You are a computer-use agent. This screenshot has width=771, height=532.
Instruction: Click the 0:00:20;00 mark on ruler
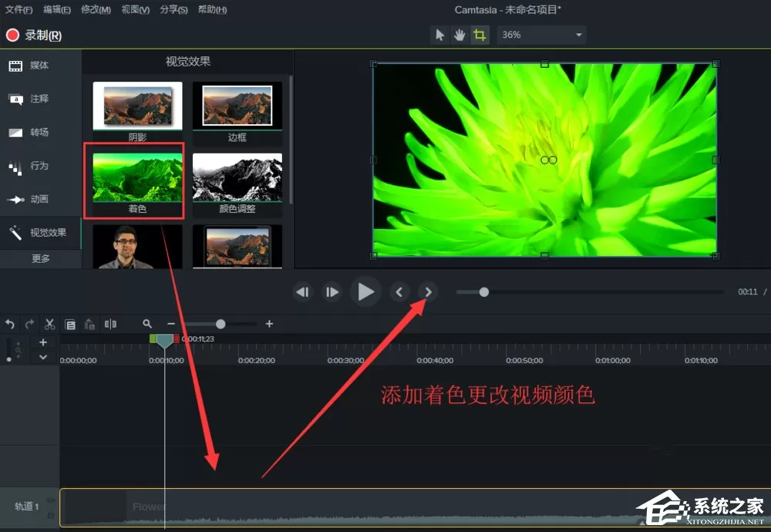[x=256, y=360]
